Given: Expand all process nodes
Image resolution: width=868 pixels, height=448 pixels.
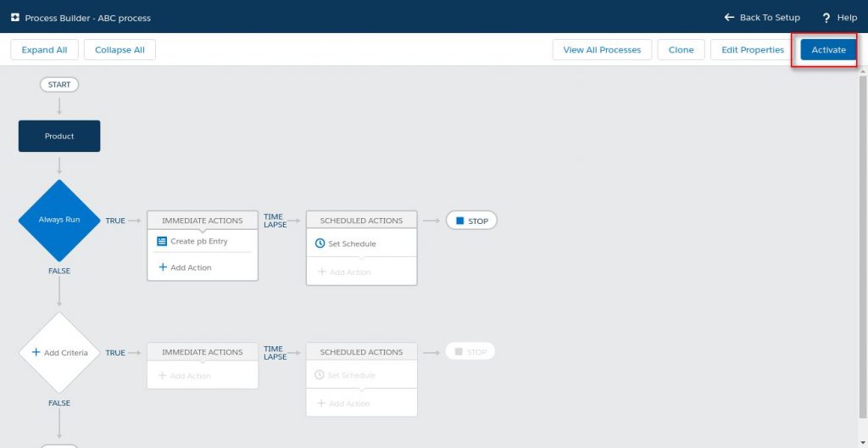Looking at the screenshot, I should pyautogui.click(x=44, y=50).
